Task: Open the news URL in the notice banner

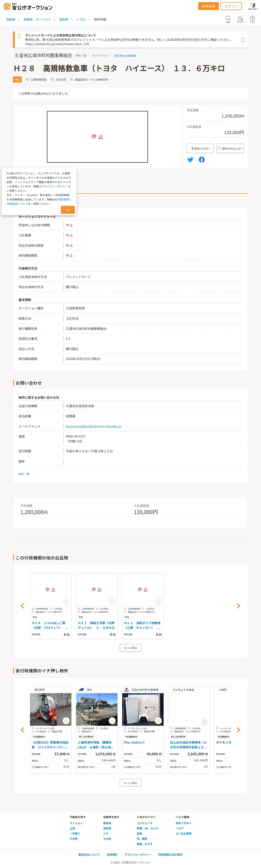Action: point(57,44)
